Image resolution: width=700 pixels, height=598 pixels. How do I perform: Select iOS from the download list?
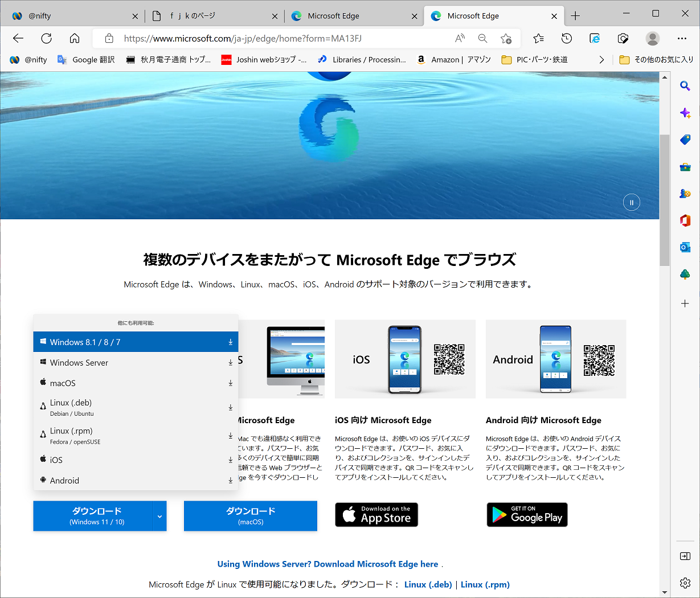point(136,460)
